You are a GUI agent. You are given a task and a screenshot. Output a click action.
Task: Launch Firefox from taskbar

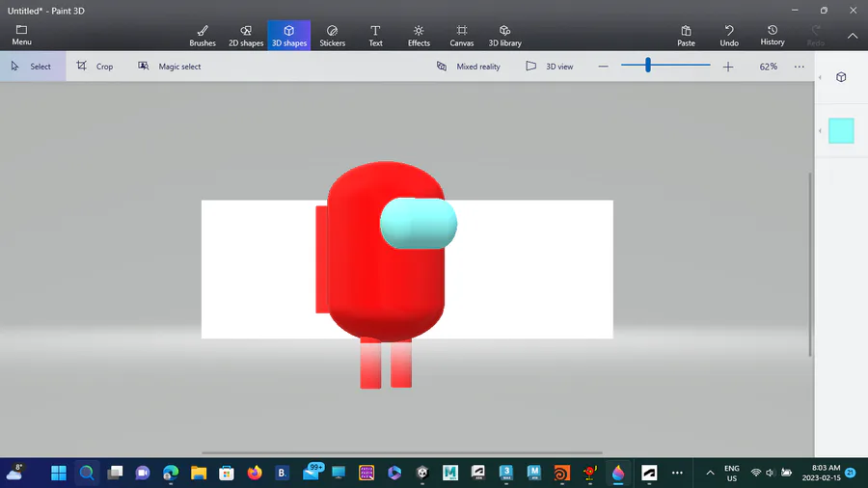click(x=254, y=474)
